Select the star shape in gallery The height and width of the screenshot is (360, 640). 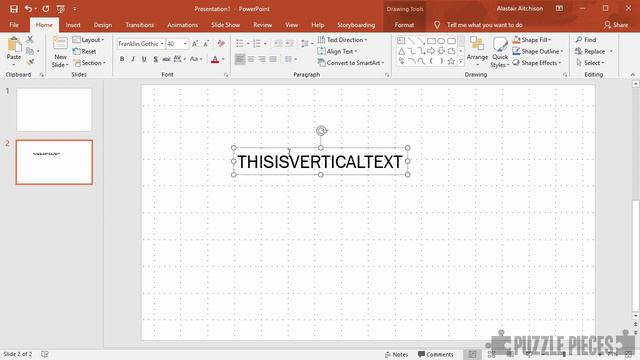point(451,61)
